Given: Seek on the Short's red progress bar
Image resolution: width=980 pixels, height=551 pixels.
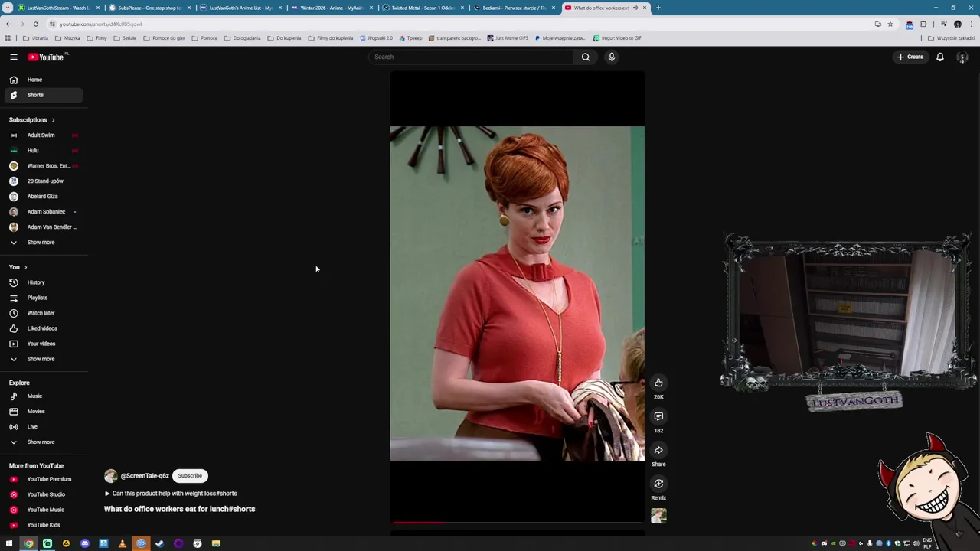Looking at the screenshot, I should pos(517,523).
